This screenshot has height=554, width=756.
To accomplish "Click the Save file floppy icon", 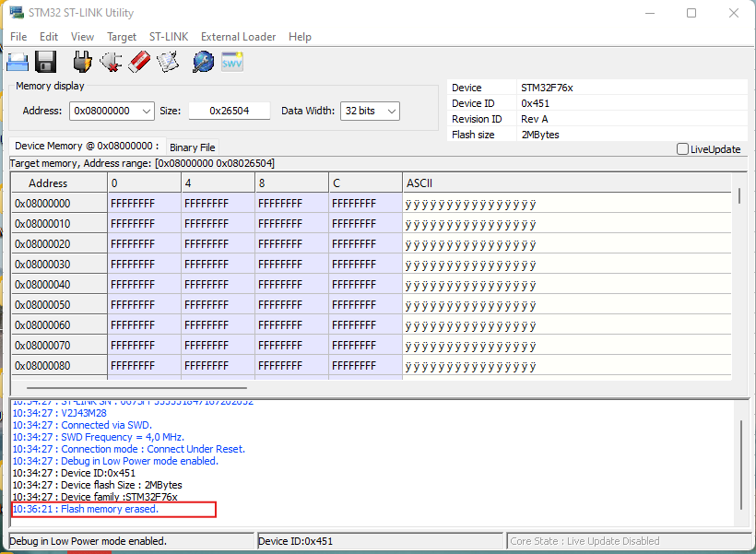I will (46, 63).
